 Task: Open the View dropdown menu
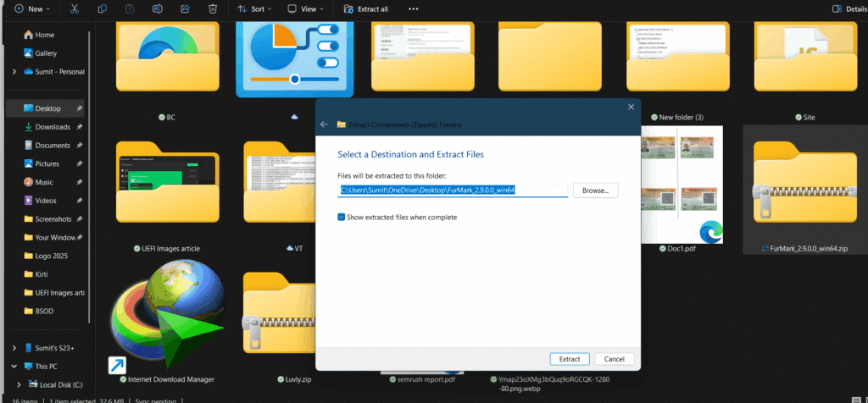point(303,8)
